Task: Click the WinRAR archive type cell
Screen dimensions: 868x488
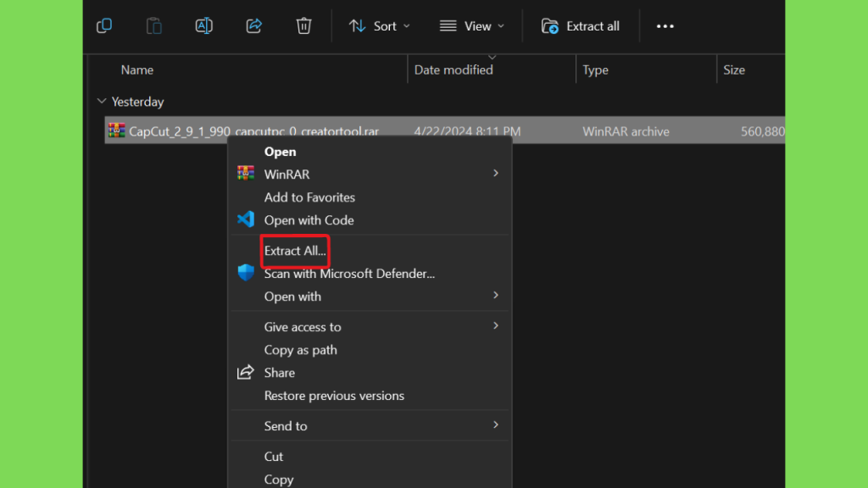Action: pos(626,131)
